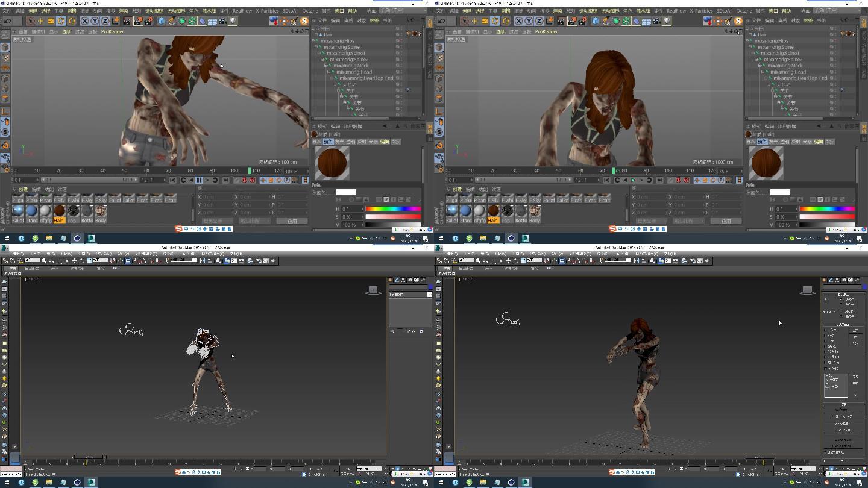The image size is (868, 488).
Task: Click Render View clapper icon, top-left Cinema 4D
Action: click(128, 21)
